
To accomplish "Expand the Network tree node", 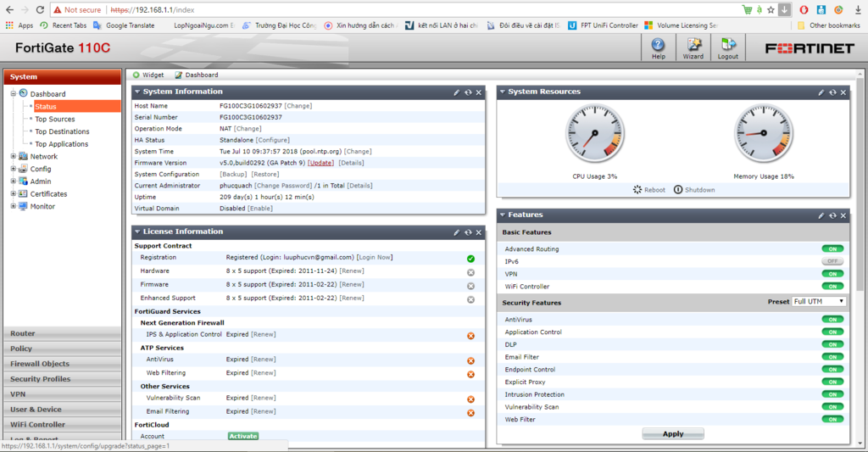I will (14, 156).
